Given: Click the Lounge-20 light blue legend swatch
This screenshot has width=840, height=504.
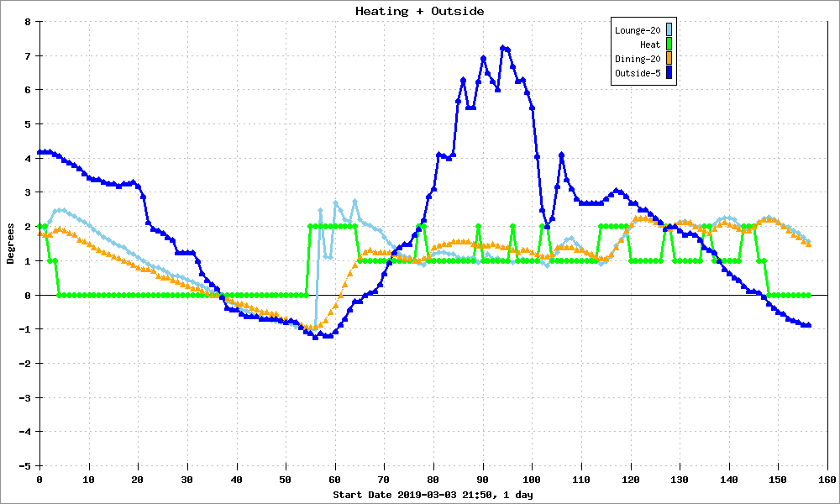Looking at the screenshot, I should 669,29.
